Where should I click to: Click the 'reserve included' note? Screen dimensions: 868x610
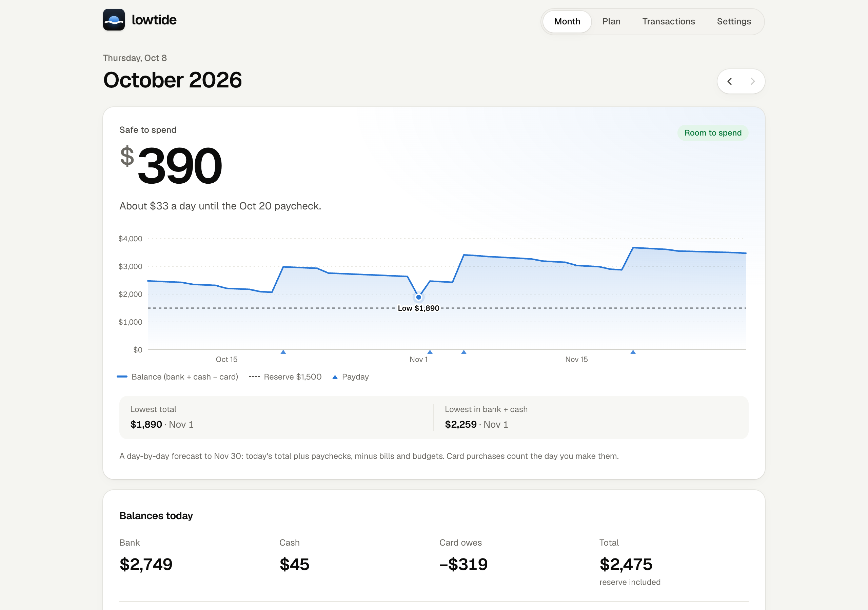pyautogui.click(x=630, y=582)
